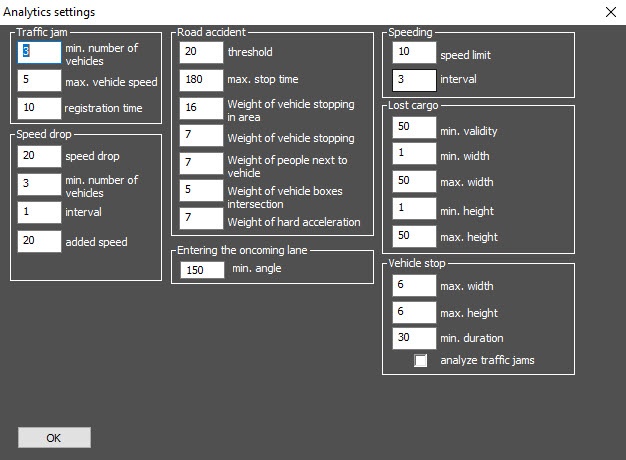Close the Analytics settings dialog
The image size is (626, 460).
[611, 12]
